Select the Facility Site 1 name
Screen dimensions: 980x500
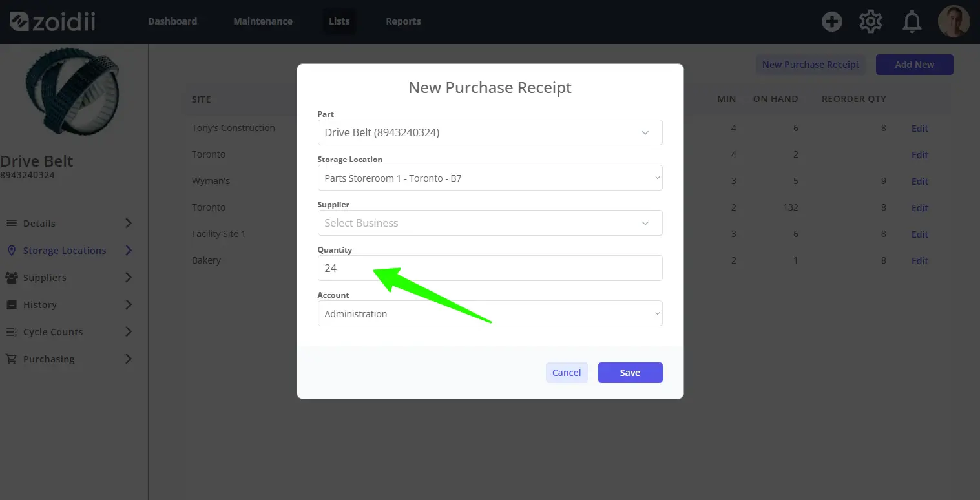tap(218, 234)
